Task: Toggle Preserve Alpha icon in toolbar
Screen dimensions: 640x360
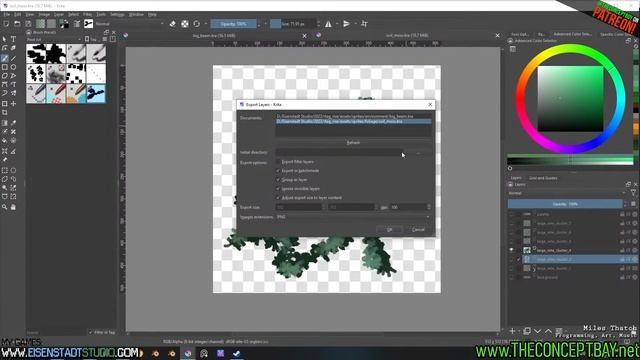Action: point(185,24)
